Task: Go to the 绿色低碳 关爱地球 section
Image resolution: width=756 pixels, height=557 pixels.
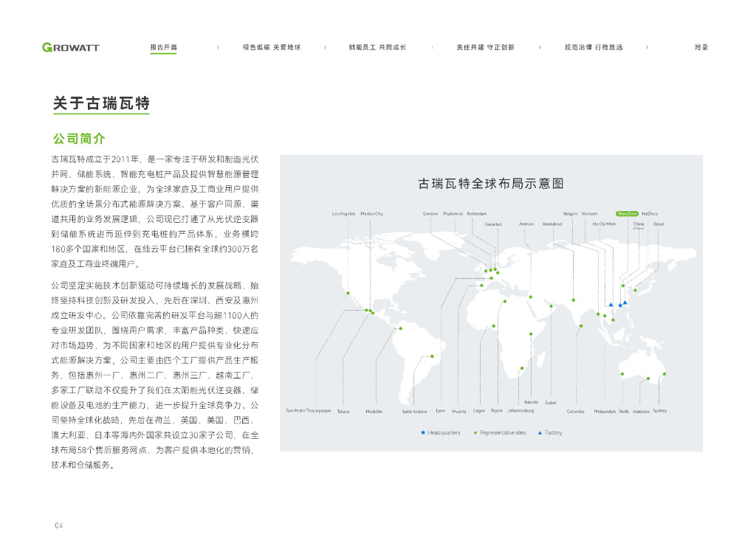Action: tap(272, 47)
